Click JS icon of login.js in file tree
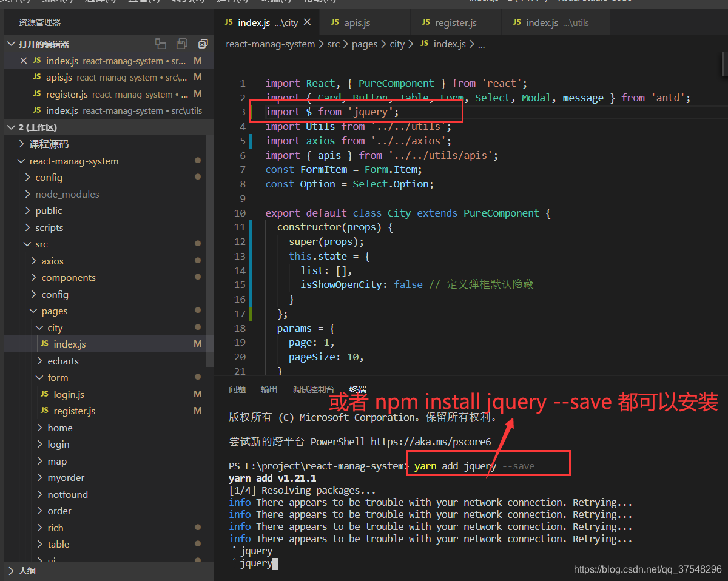728x581 pixels. [x=44, y=394]
